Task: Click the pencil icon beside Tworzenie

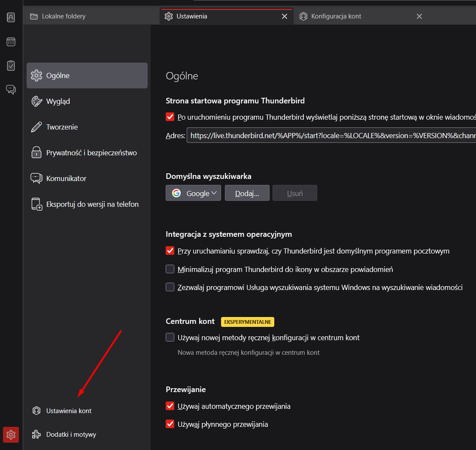Action: point(36,127)
